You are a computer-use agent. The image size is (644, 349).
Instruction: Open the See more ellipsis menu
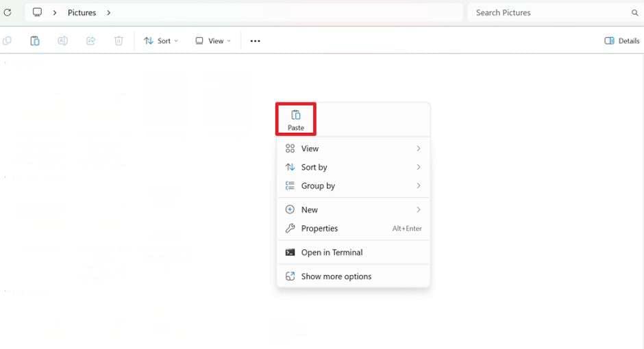click(255, 41)
